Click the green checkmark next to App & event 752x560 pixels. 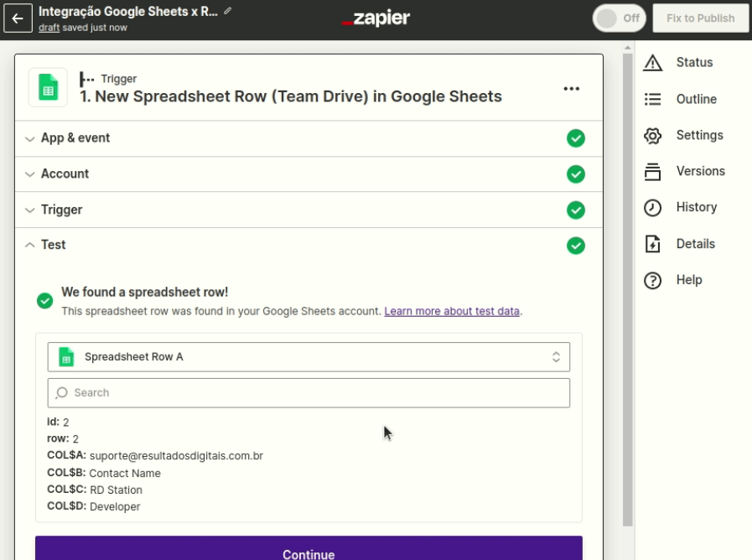576,138
